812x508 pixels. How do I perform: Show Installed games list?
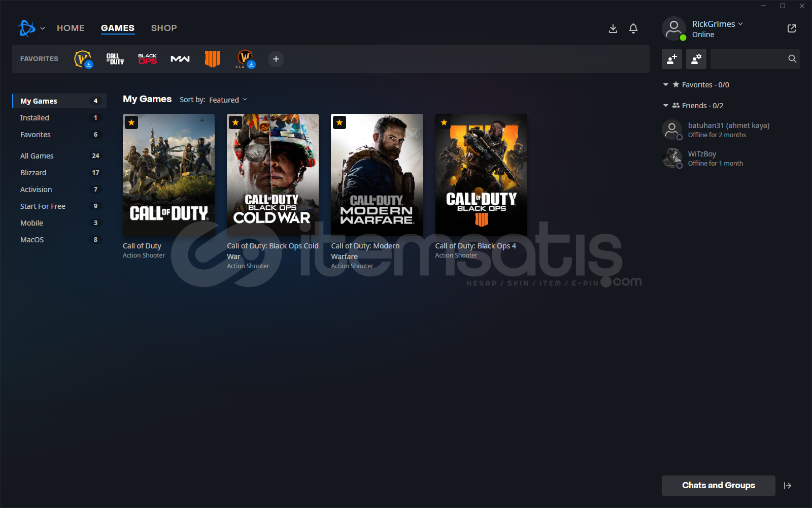59,118
